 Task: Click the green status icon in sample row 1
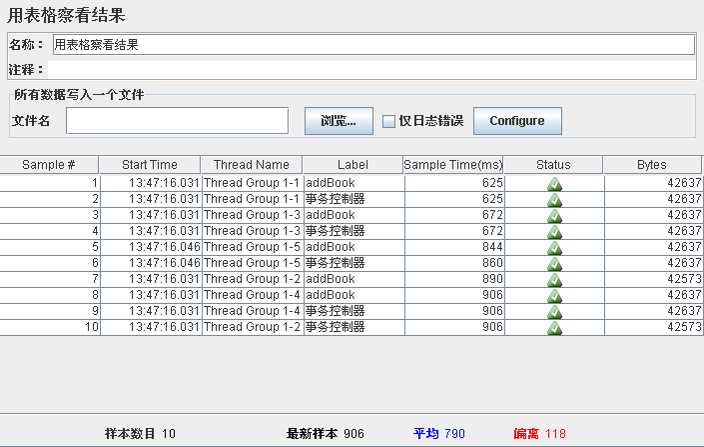click(x=554, y=184)
